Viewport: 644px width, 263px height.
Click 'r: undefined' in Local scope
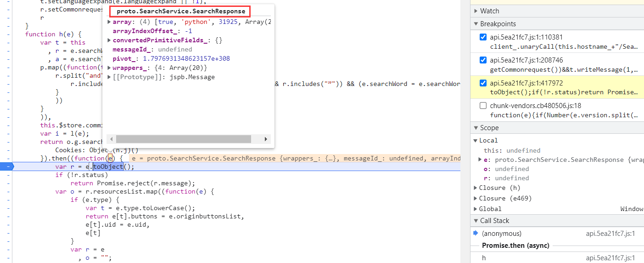tap(506, 178)
